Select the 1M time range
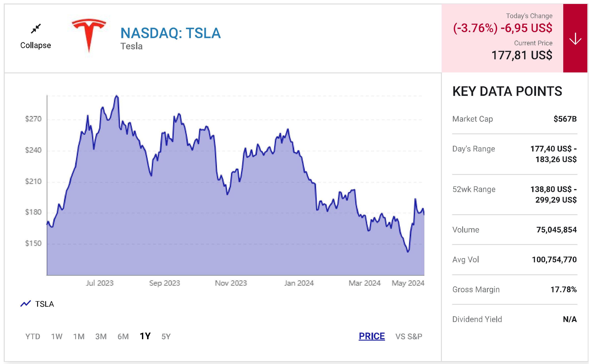This screenshot has width=590, height=364. (79, 336)
